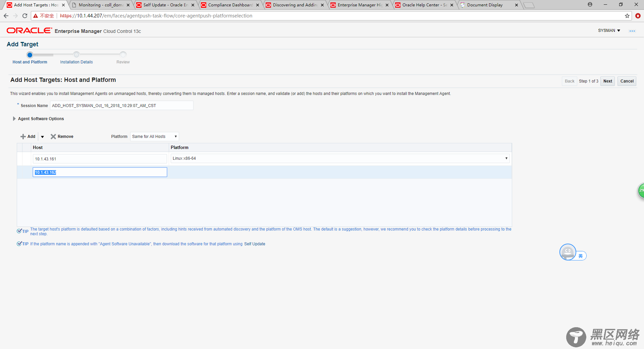Click the Remove X icon
This screenshot has height=349, width=644.
click(x=53, y=137)
